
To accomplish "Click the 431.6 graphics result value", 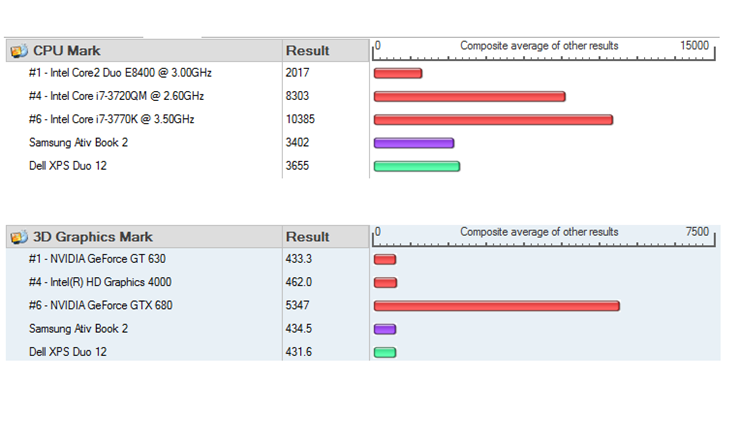I will (299, 352).
